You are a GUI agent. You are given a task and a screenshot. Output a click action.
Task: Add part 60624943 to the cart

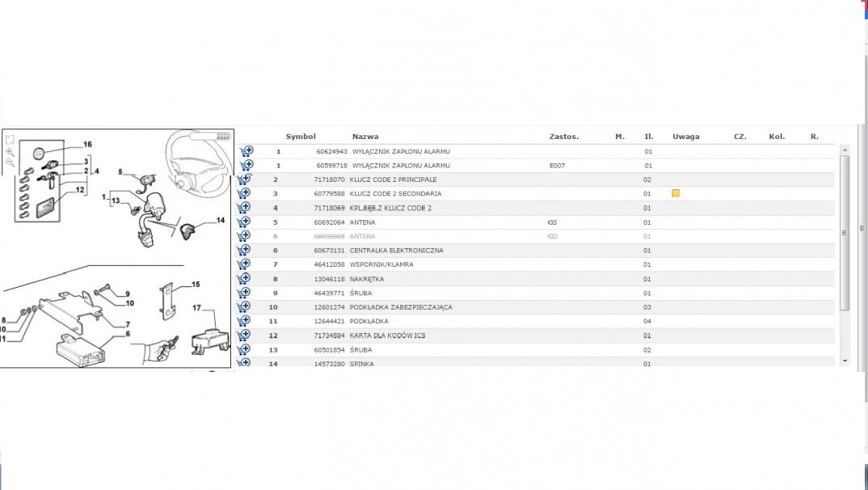(246, 151)
